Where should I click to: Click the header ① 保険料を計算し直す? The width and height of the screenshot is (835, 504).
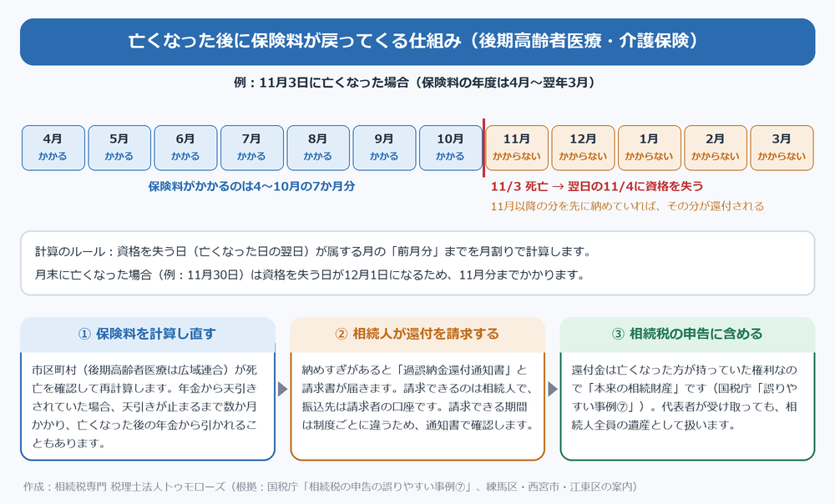pyautogui.click(x=148, y=335)
